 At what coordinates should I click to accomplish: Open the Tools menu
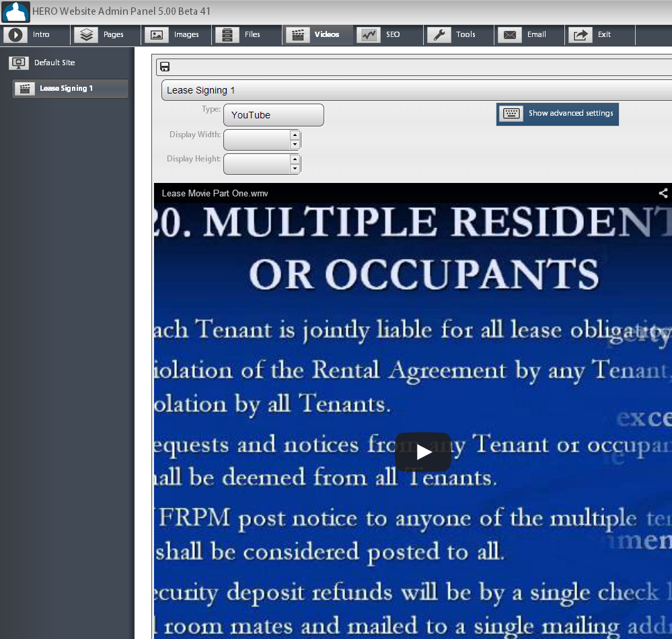pos(459,35)
